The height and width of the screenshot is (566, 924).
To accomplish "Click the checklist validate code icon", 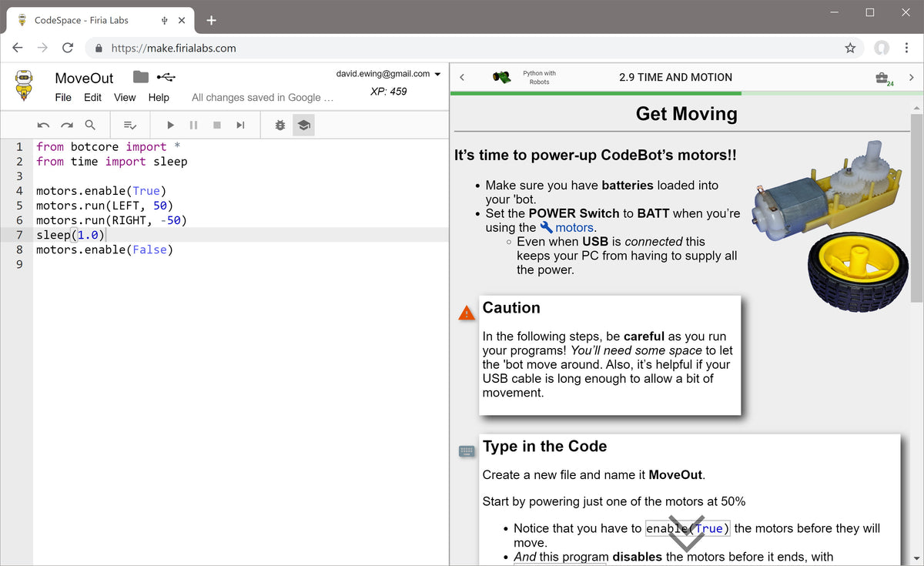I will pos(130,125).
